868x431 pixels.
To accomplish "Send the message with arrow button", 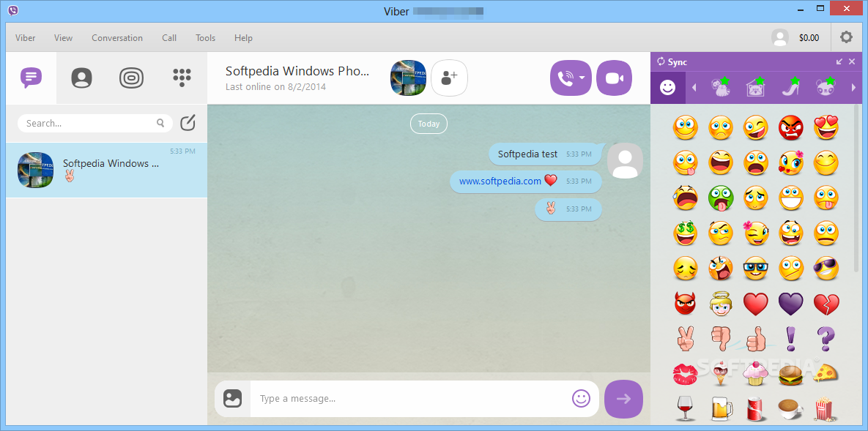I will click(624, 398).
